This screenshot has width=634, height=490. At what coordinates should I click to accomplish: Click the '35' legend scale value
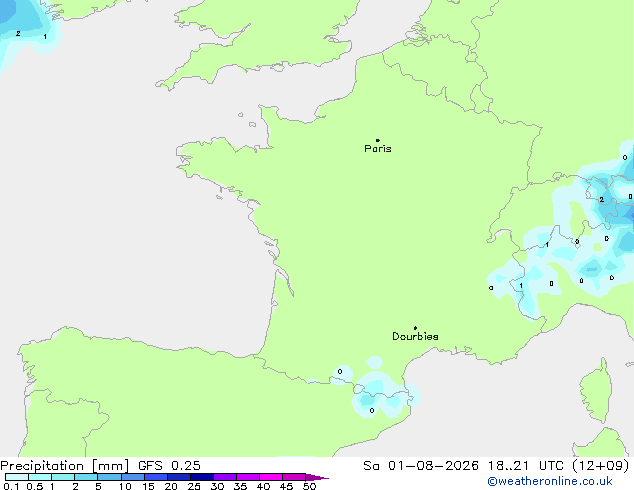pyautogui.click(x=240, y=486)
